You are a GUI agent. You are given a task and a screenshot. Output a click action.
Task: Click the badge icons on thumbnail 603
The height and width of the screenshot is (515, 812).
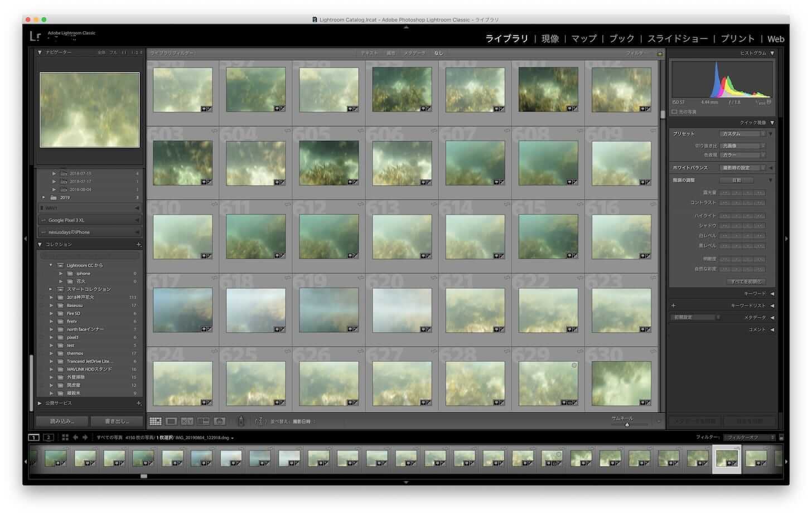tap(206, 182)
